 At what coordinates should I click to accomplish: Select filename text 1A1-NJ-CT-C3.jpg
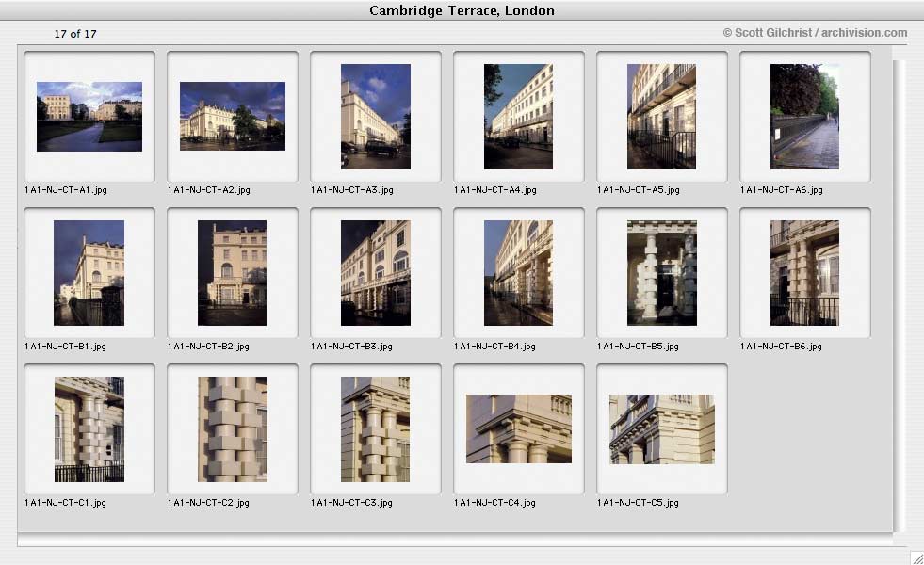click(352, 503)
